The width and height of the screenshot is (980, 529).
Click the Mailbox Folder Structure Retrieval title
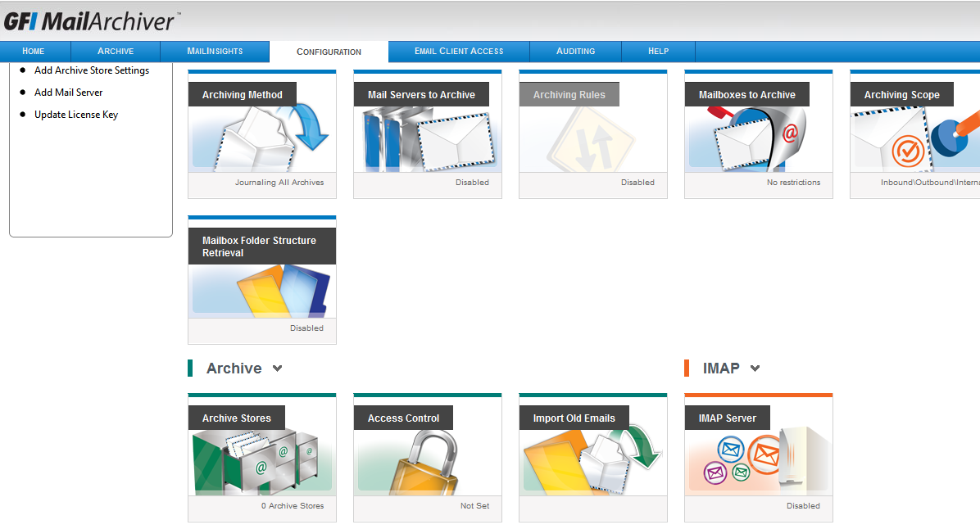coord(262,246)
